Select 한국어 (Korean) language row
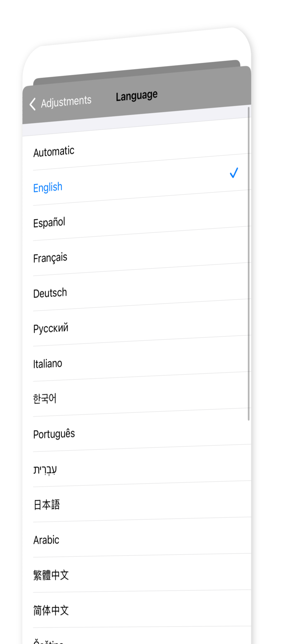298x644 pixels. tap(45, 398)
